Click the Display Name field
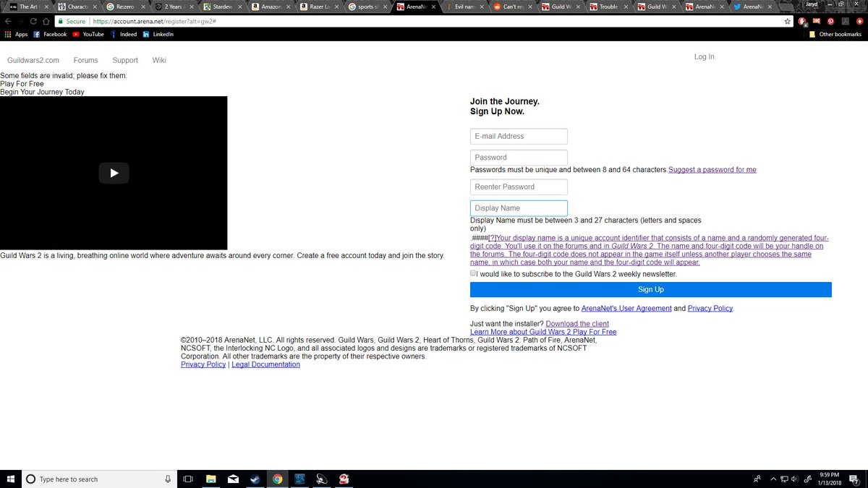868x488 pixels. click(519, 208)
